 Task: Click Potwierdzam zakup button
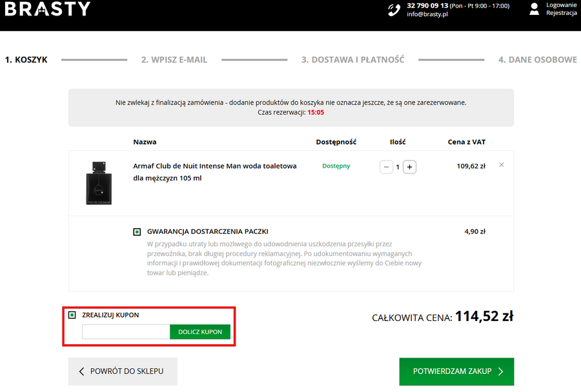pyautogui.click(x=456, y=371)
